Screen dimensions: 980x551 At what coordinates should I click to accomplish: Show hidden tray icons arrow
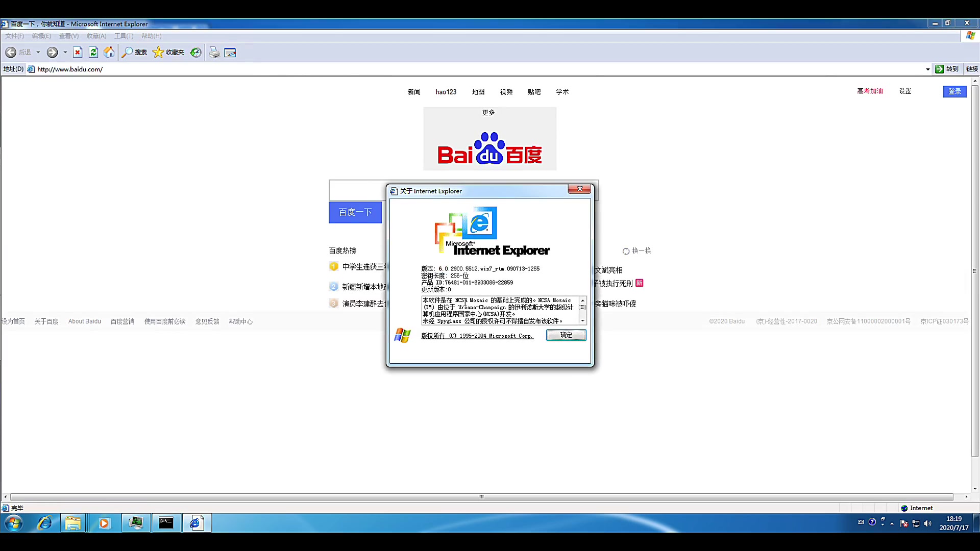click(892, 523)
